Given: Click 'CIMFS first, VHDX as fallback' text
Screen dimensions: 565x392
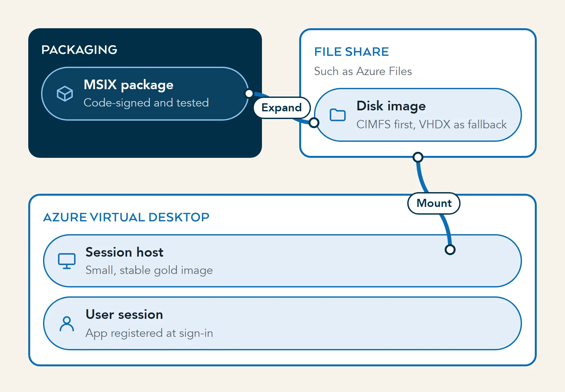Looking at the screenshot, I should [x=431, y=124].
